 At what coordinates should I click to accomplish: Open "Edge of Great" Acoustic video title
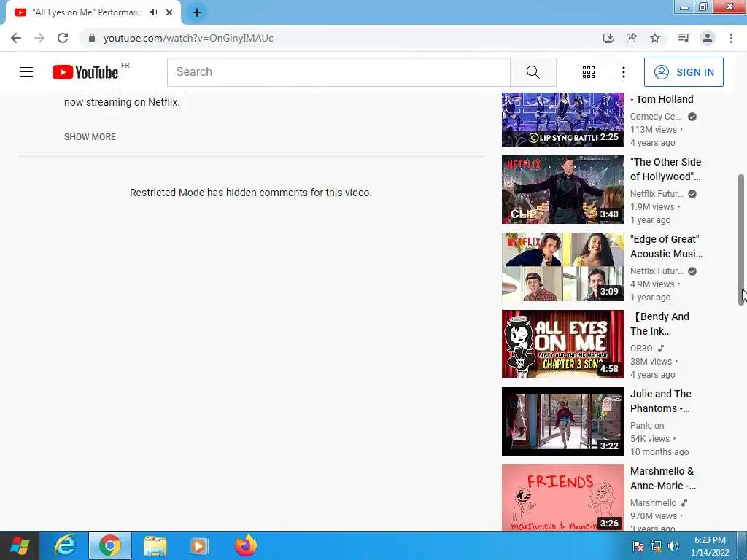666,246
